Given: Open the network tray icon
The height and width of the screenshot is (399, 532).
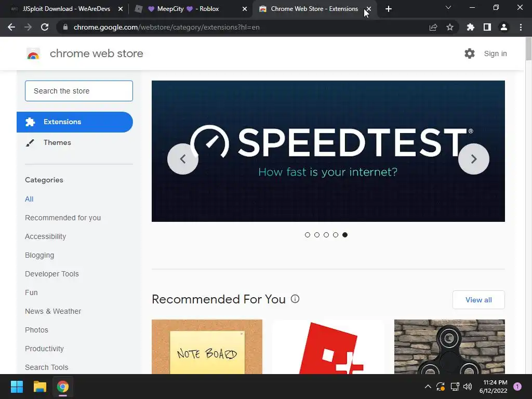Looking at the screenshot, I should tap(455, 387).
